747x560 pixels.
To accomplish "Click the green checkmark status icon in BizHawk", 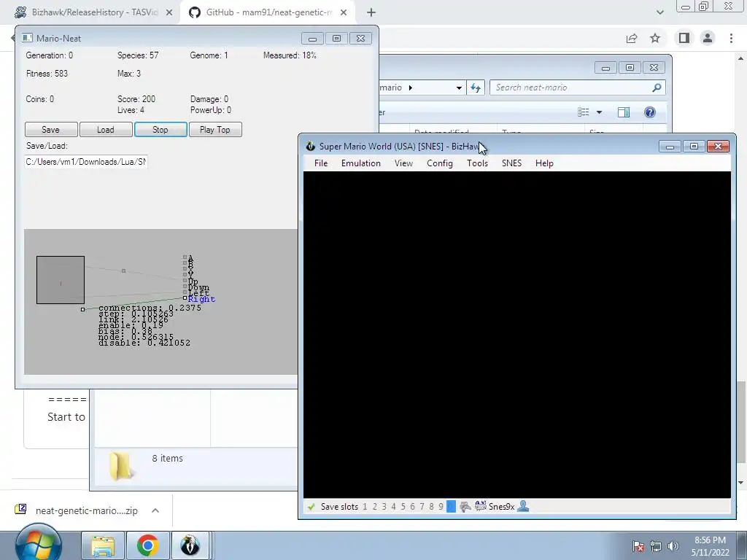I will pyautogui.click(x=311, y=507).
